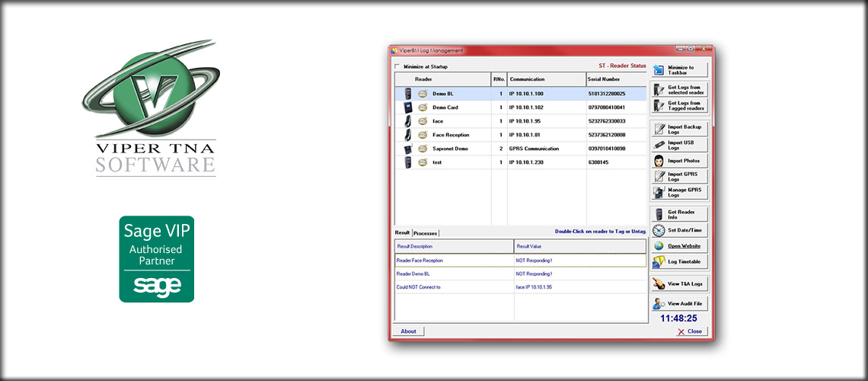The width and height of the screenshot is (868, 381).
Task: Select the 'IP 10.10.1.230' cell
Action: click(547, 162)
